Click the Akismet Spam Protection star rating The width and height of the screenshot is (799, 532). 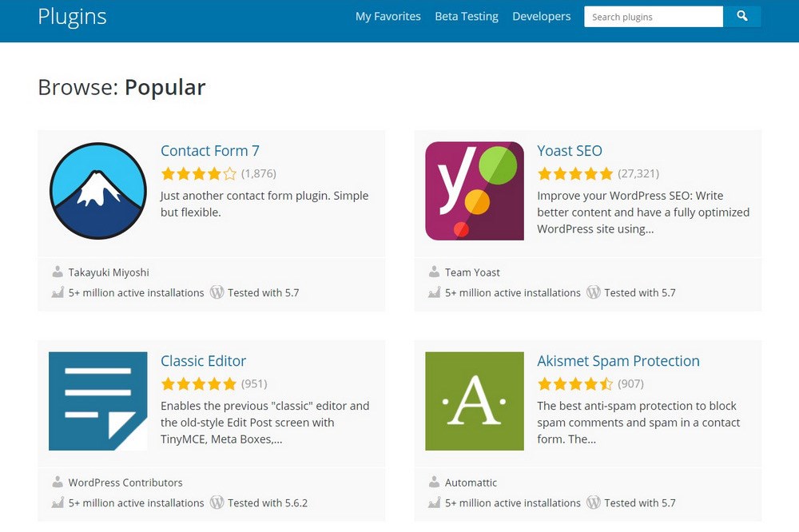click(575, 383)
